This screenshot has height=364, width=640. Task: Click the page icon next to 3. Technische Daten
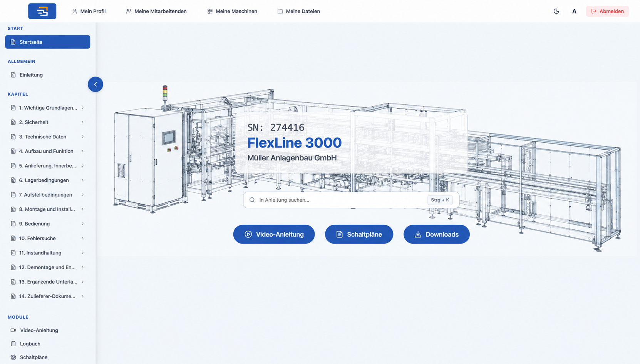(13, 137)
